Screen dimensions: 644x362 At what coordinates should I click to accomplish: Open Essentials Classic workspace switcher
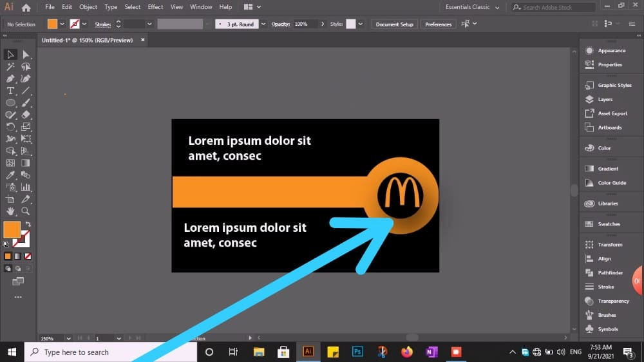pos(472,7)
